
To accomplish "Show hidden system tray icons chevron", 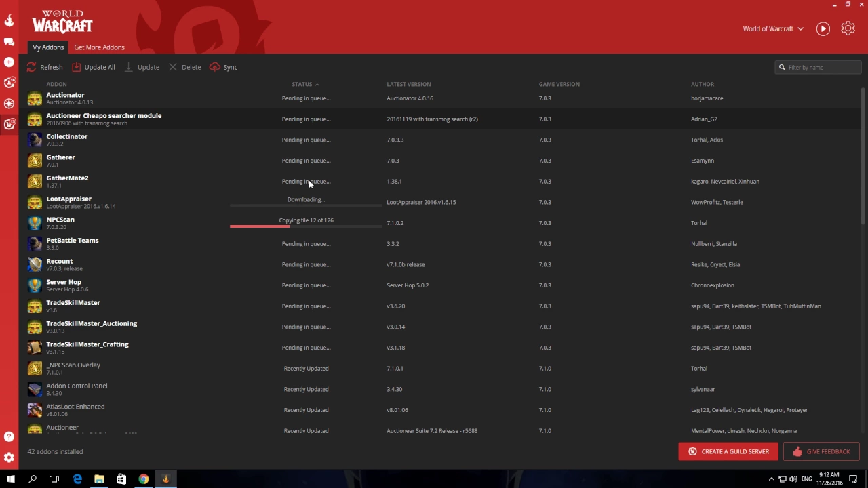I will 772,479.
